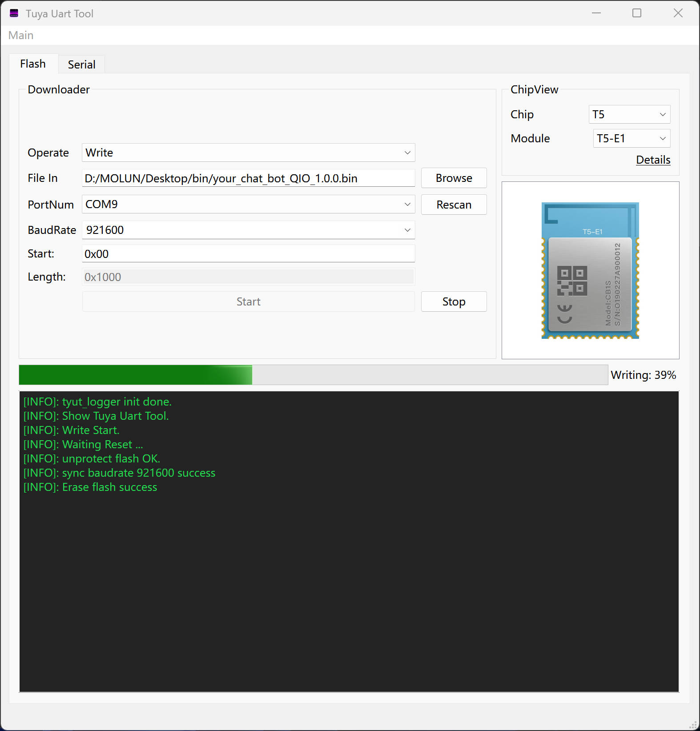This screenshot has height=731, width=700.
Task: Click the Start address field 0x00
Action: pyautogui.click(x=249, y=254)
